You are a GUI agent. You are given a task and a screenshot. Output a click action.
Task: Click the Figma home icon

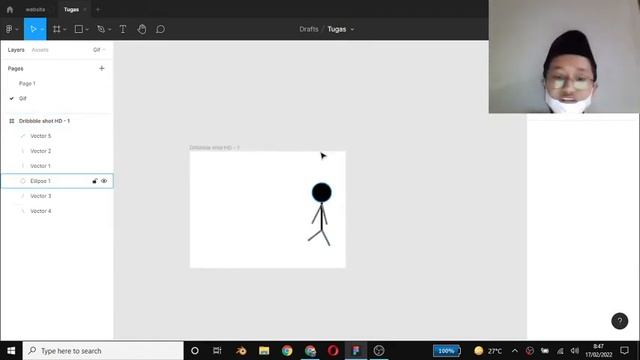(10, 9)
